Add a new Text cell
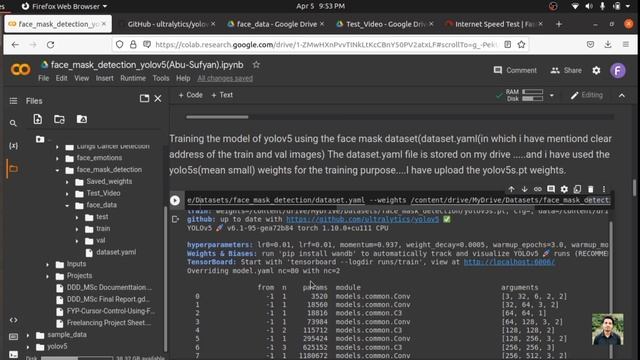 (222, 95)
